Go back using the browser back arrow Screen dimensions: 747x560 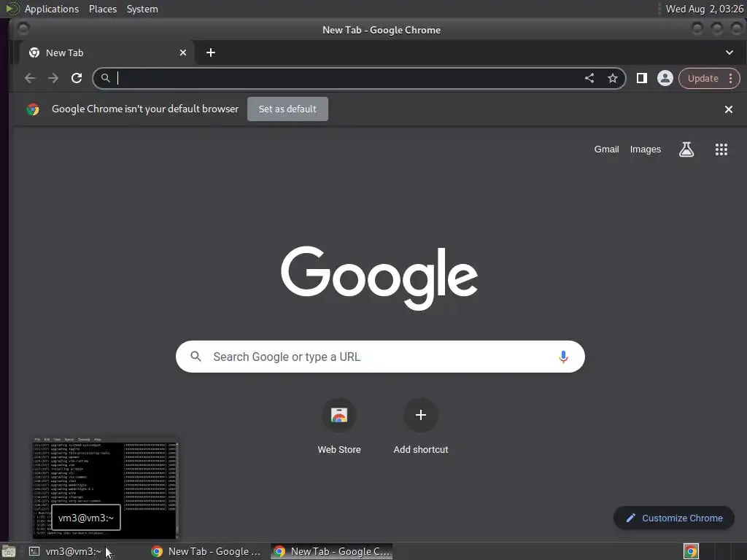[30, 78]
